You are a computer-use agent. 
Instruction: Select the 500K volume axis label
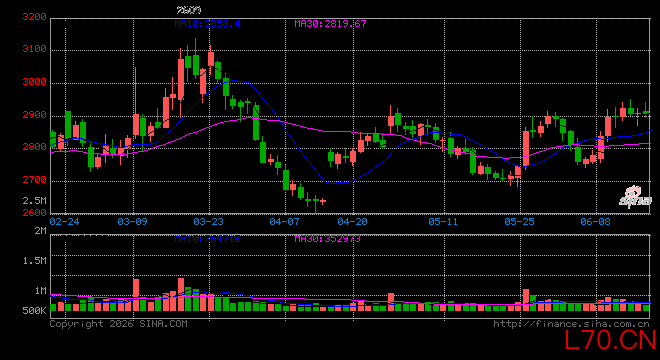point(35,311)
